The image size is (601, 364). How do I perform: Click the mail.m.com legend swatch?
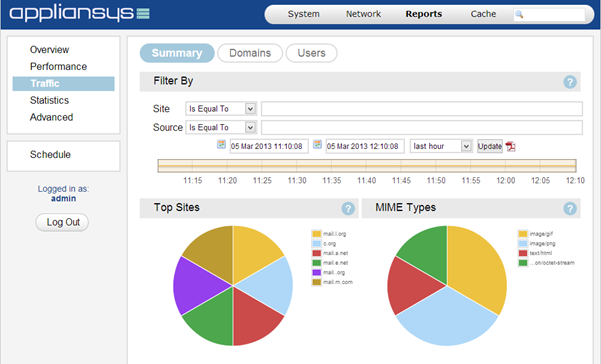tap(317, 282)
